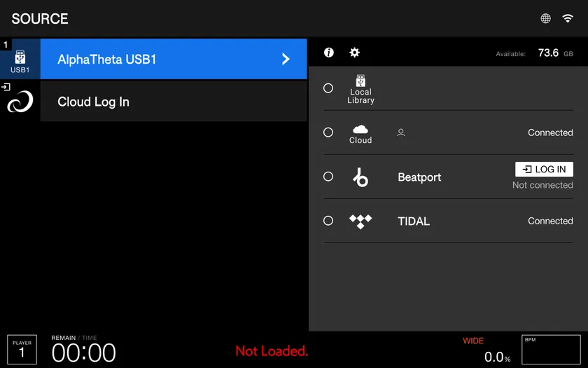588x368 pixels.
Task: Select the TIDAL radio button
Action: pos(328,220)
